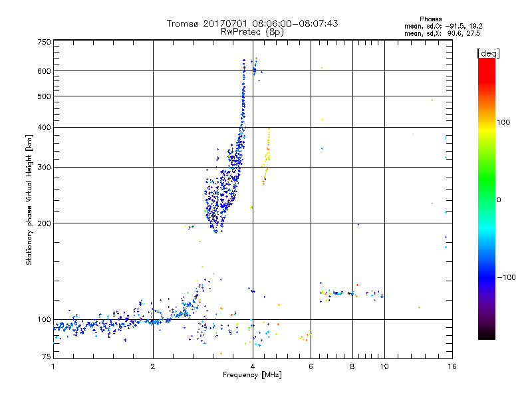
Task: Click the y-axis tick label '500'
Action: (x=44, y=96)
